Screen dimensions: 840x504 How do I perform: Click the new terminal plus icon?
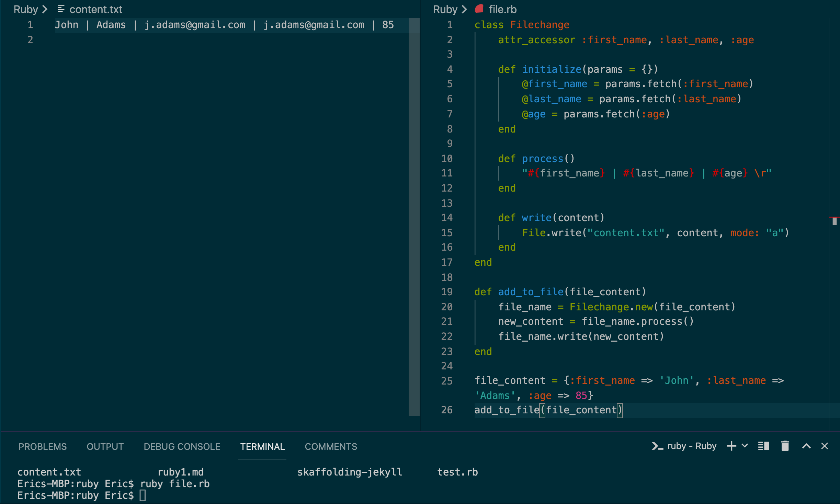pyautogui.click(x=731, y=446)
